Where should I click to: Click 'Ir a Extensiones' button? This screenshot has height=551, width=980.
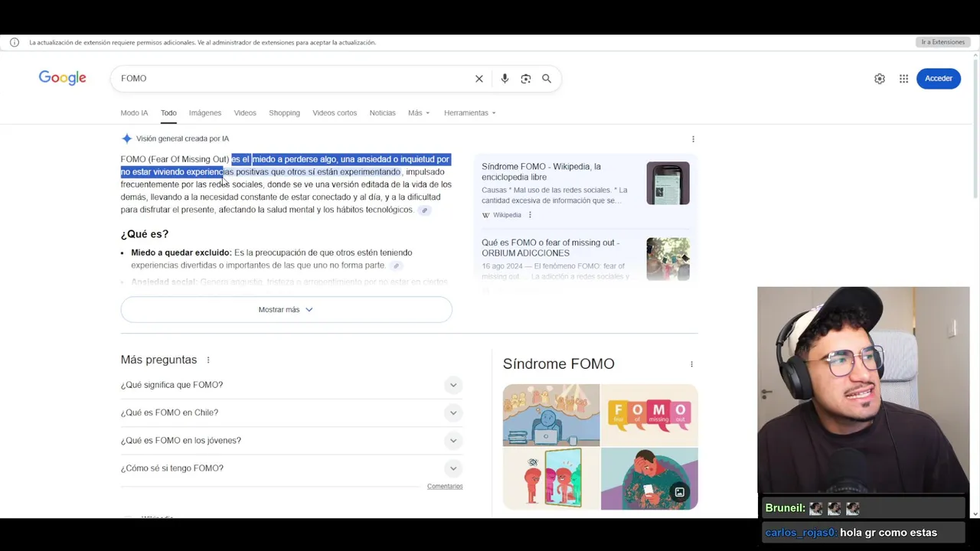(x=943, y=43)
